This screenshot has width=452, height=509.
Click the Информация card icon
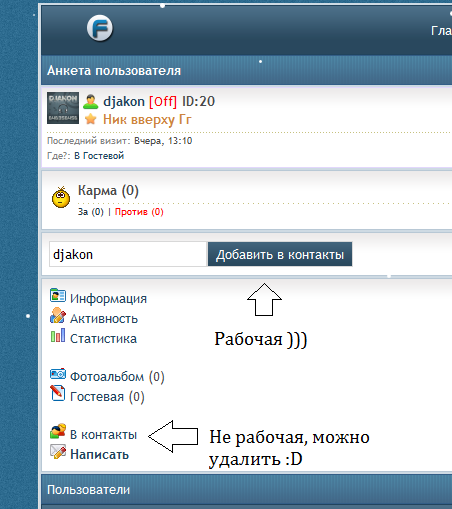pos(58,295)
